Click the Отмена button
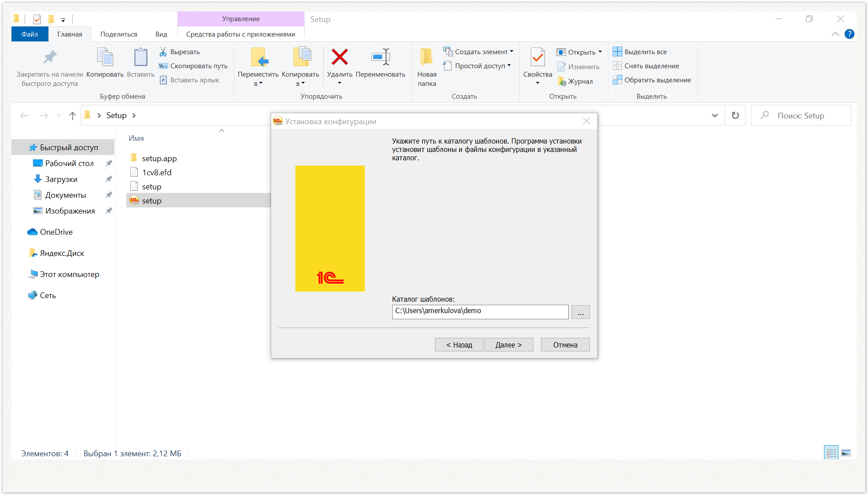Viewport: 868px width, 495px height. click(x=565, y=345)
